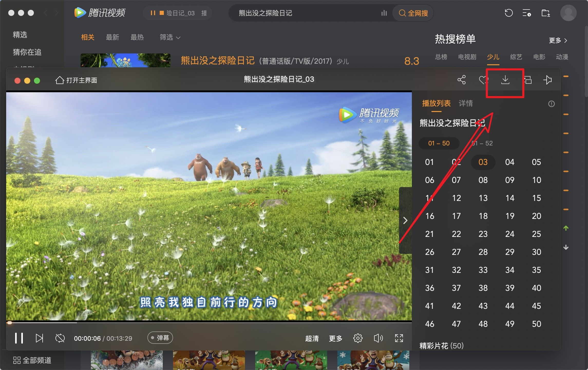Click the equalizer bars icon in search box
The image size is (588, 370).
coord(384,13)
